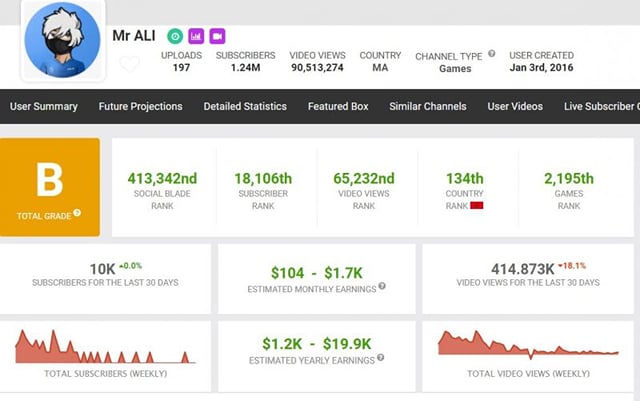Click the 2,195th games rank

click(x=569, y=178)
